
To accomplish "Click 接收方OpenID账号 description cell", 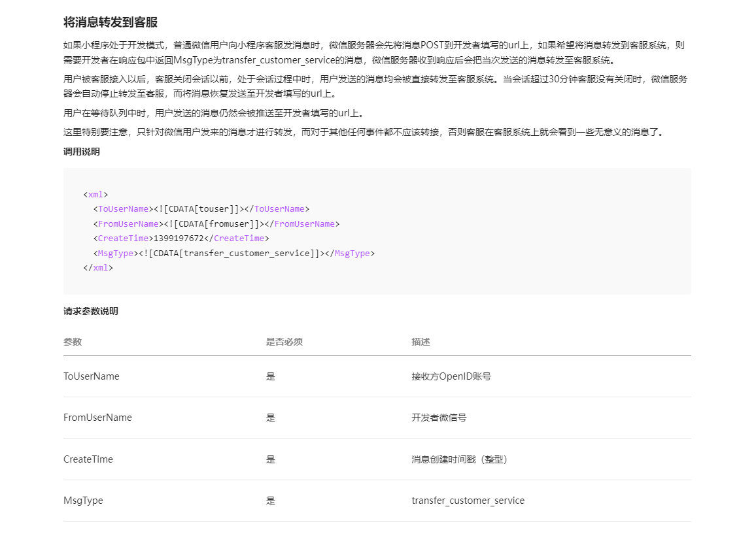I will pyautogui.click(x=451, y=377).
